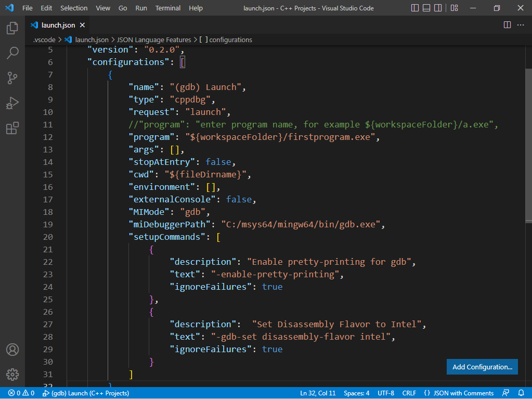Change indentation via Spaces: 4
The height and width of the screenshot is (399, 532).
click(357, 393)
